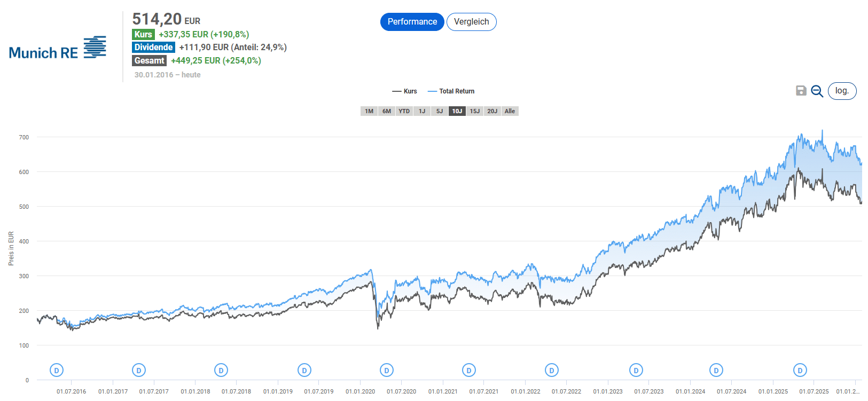Select the 5J time range
Screen dimensions: 868x401
tap(440, 111)
